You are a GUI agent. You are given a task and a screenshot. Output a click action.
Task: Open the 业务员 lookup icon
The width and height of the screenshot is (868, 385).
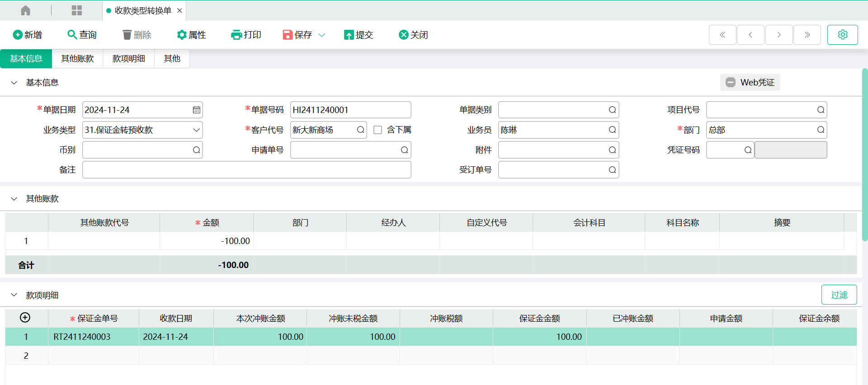click(613, 130)
